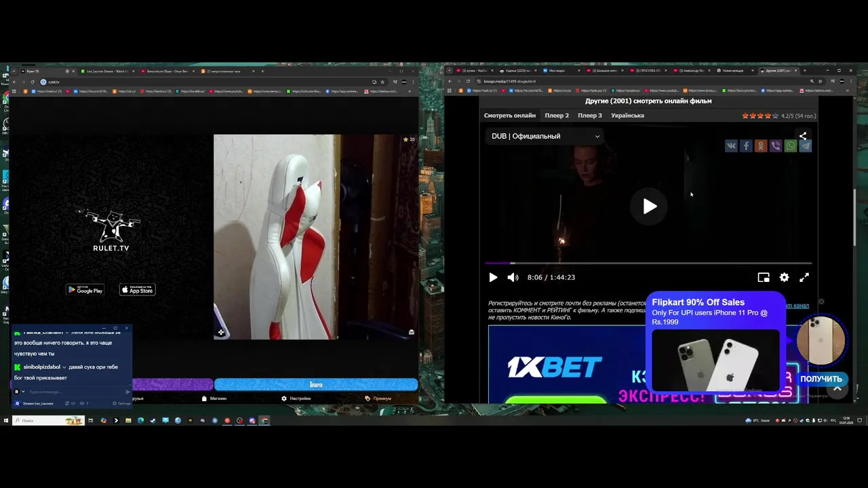The height and width of the screenshot is (488, 868).
Task: Switch to the Плеер 3 tab
Action: [x=590, y=115]
